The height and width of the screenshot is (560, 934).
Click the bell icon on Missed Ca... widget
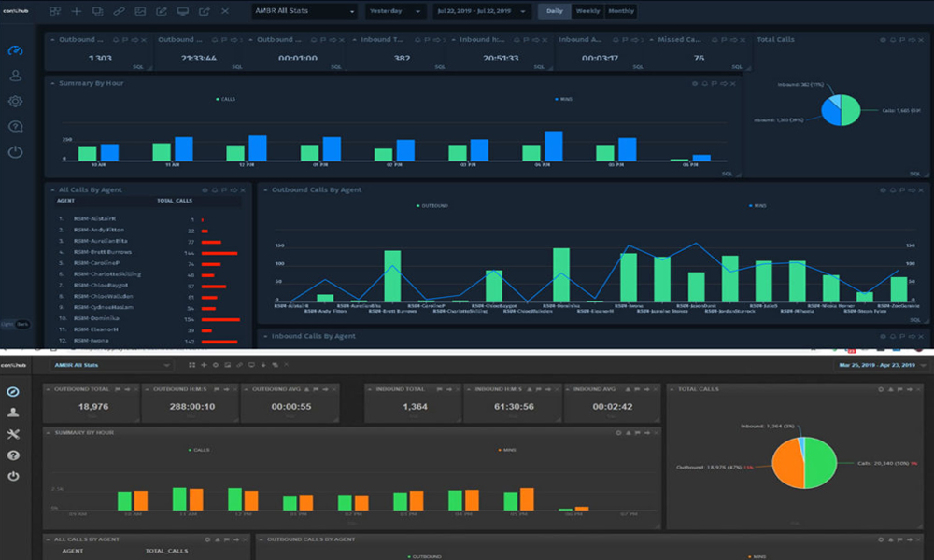[x=715, y=40]
